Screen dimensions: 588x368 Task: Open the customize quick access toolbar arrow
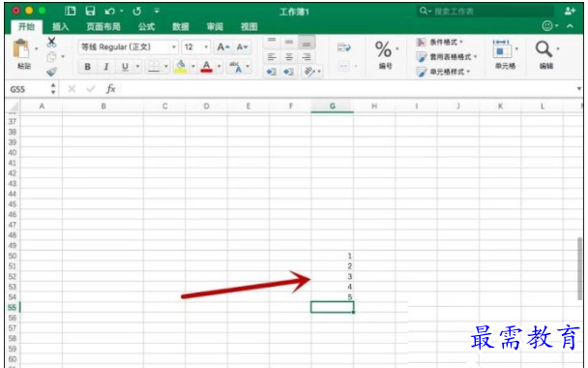pos(157,11)
